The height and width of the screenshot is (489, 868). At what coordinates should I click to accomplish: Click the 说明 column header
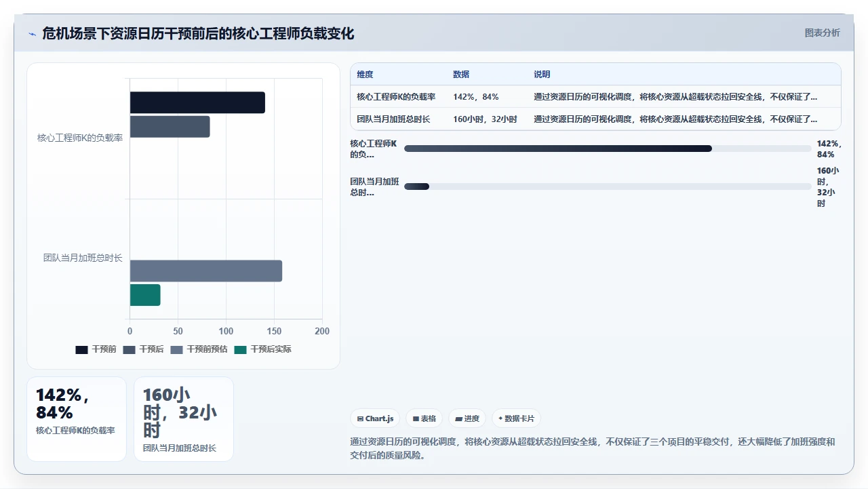coord(542,75)
